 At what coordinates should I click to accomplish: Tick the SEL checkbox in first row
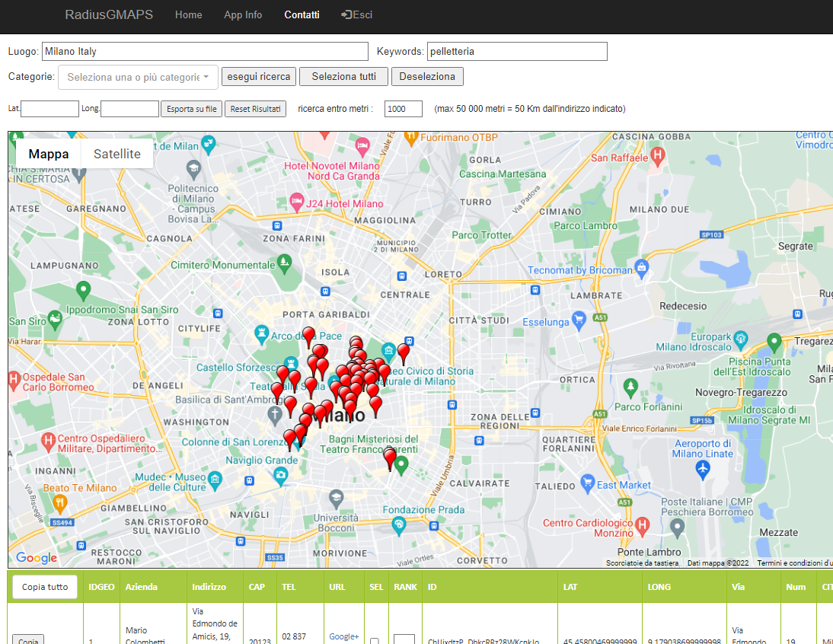[x=374, y=641]
